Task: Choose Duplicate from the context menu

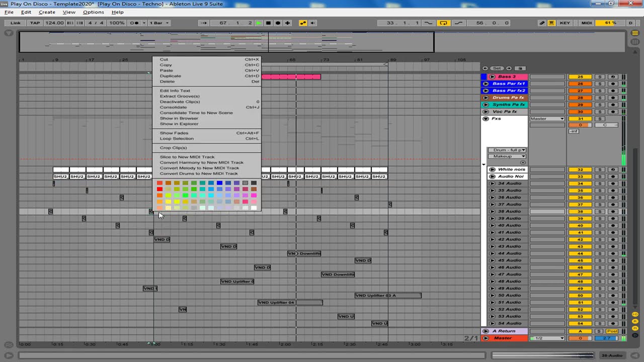Action: point(206,76)
